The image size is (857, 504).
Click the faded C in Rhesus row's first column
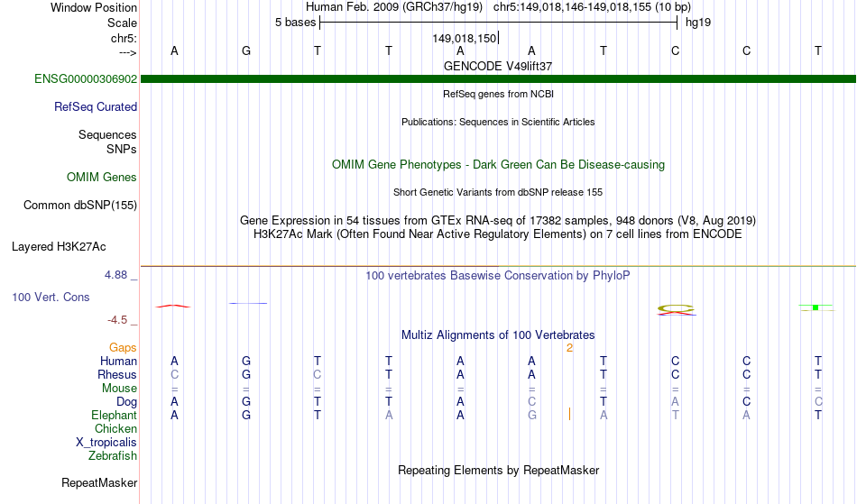(x=174, y=374)
